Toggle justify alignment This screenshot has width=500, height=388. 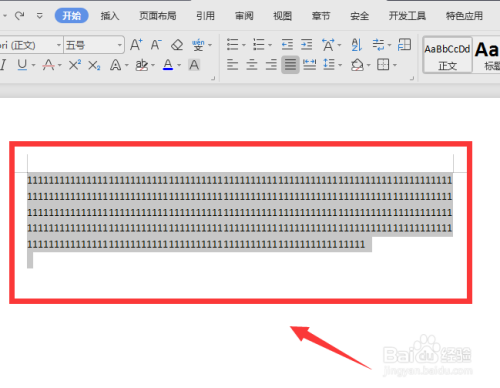(x=290, y=65)
